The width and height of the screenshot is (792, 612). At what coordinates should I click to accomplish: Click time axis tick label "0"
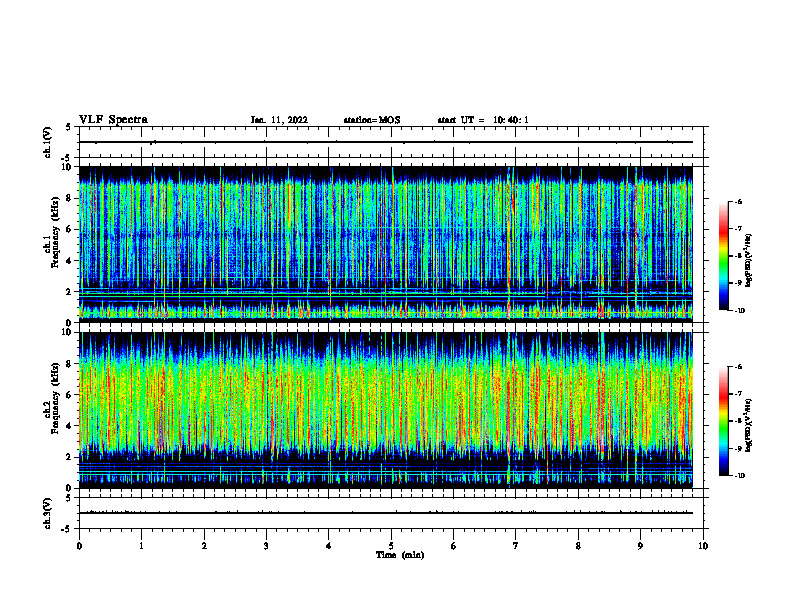click(x=79, y=546)
